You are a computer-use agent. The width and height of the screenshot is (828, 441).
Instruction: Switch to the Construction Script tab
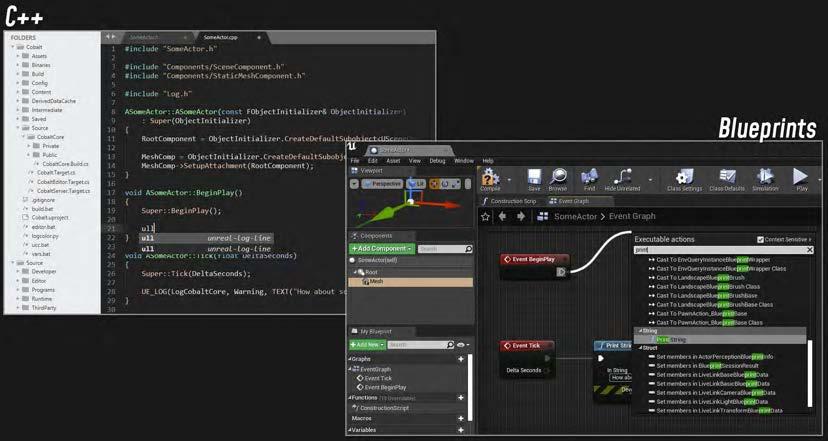[x=509, y=201]
